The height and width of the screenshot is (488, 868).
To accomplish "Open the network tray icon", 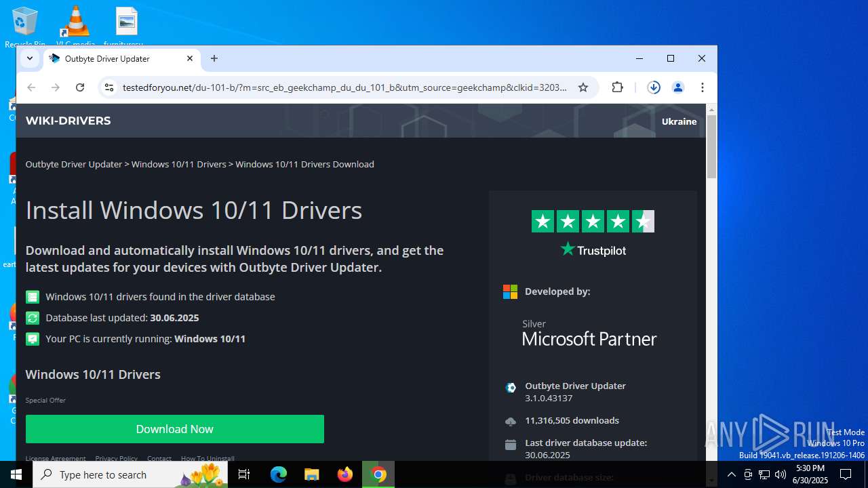I will (764, 474).
